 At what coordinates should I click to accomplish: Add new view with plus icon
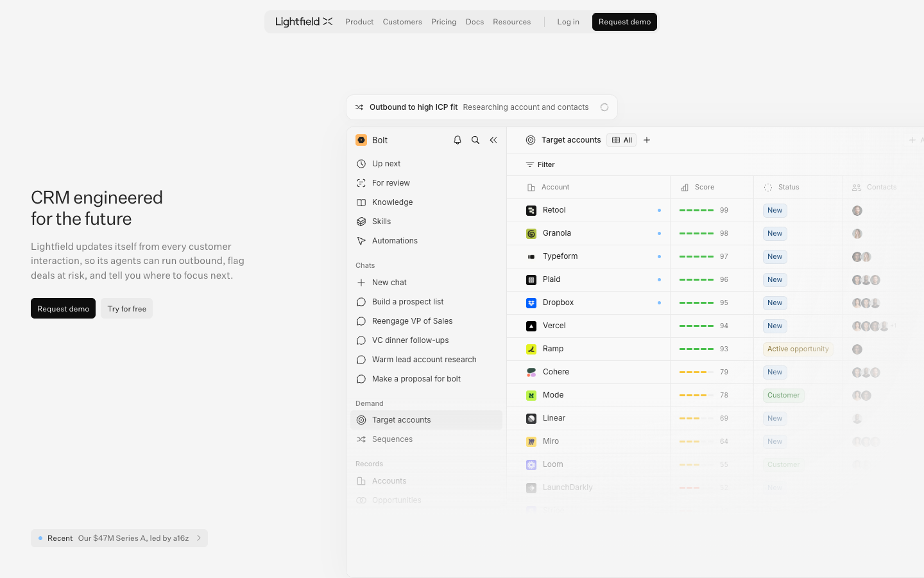(x=647, y=140)
